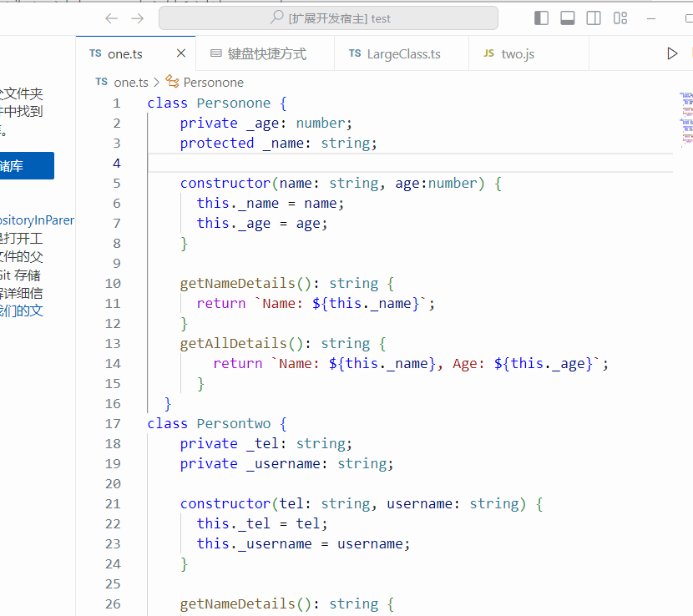Click getNameDetails on line 26

click(x=237, y=603)
